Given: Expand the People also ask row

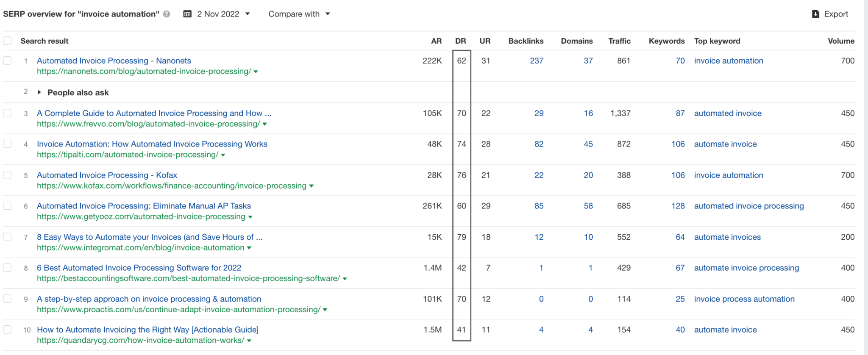Looking at the screenshot, I should coord(39,92).
